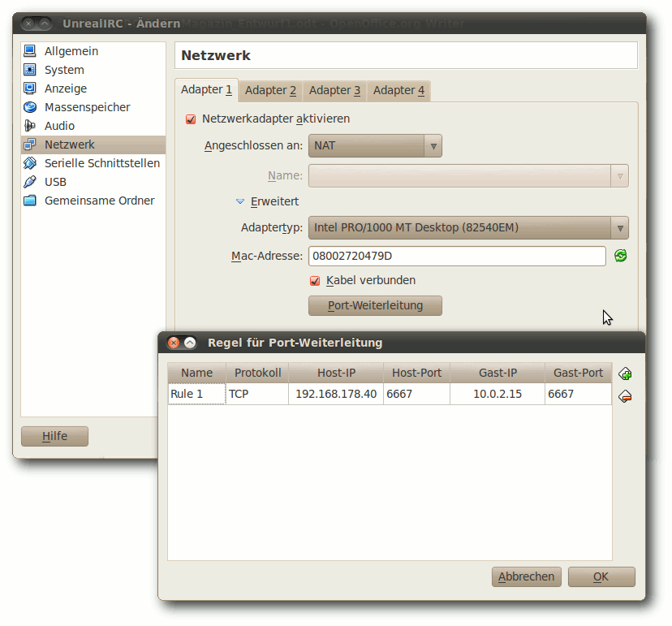The image size is (672, 626).
Task: Click the Port-Weiterleitung button
Action: tap(375, 305)
